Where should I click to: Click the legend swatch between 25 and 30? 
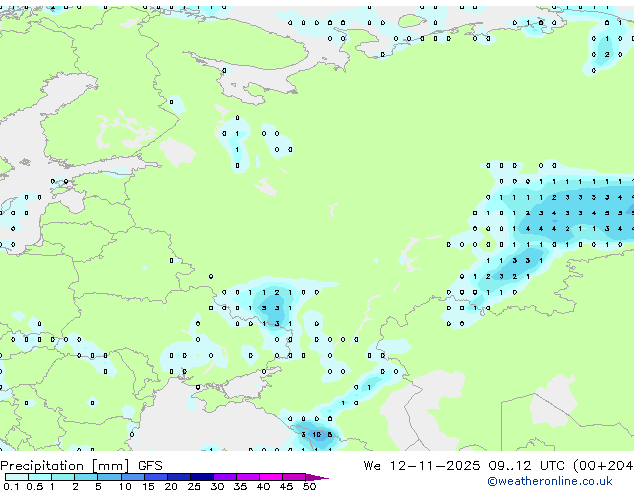(x=202, y=477)
